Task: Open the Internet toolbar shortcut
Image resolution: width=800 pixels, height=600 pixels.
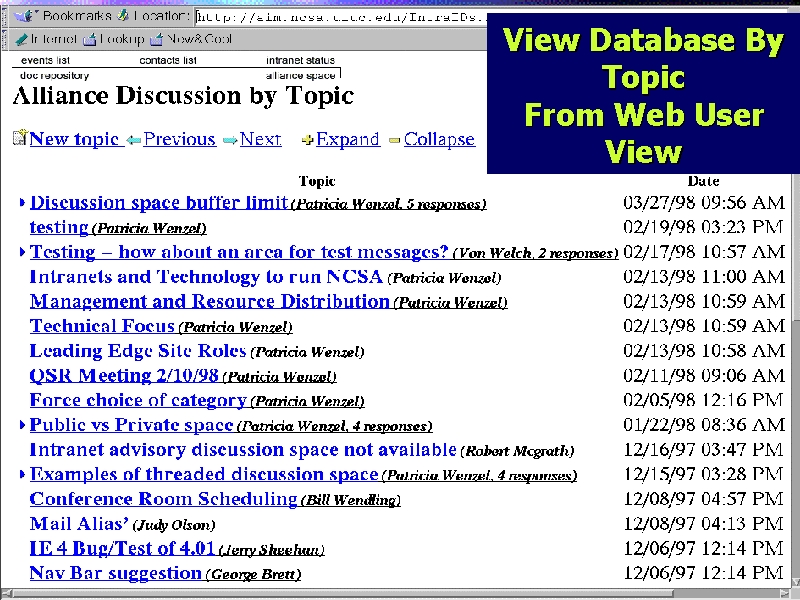Action: tap(45, 39)
